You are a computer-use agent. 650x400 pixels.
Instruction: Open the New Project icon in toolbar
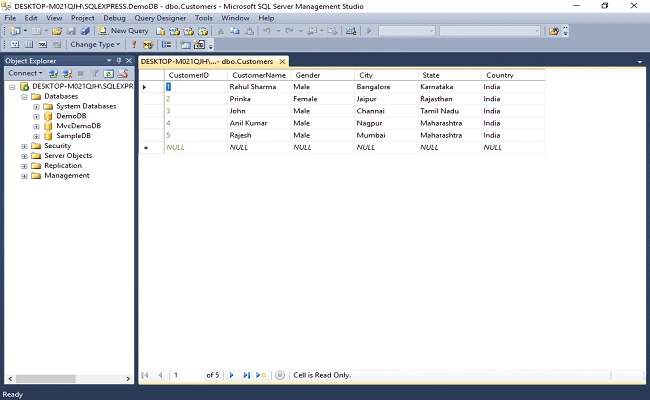pyautogui.click(x=15, y=31)
